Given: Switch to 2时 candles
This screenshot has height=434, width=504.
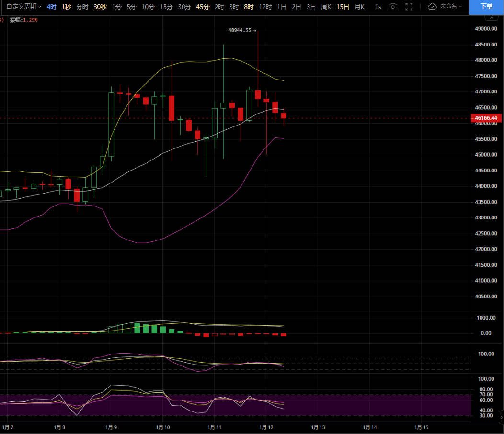Looking at the screenshot, I should (x=219, y=7).
